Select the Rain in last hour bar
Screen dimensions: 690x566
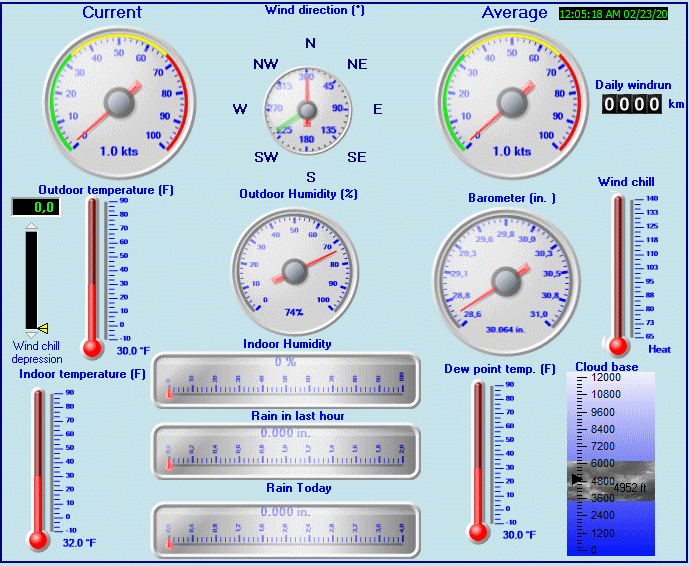(286, 451)
